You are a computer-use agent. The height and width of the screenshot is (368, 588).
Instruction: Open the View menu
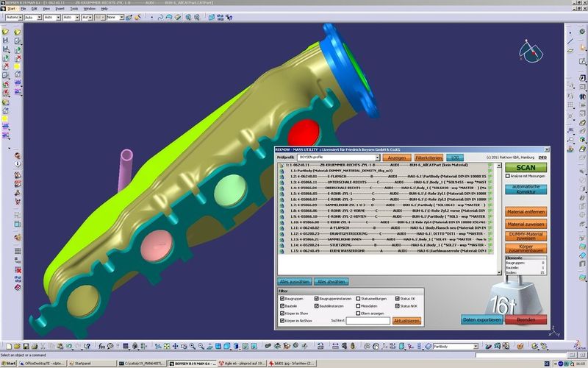[x=46, y=8]
